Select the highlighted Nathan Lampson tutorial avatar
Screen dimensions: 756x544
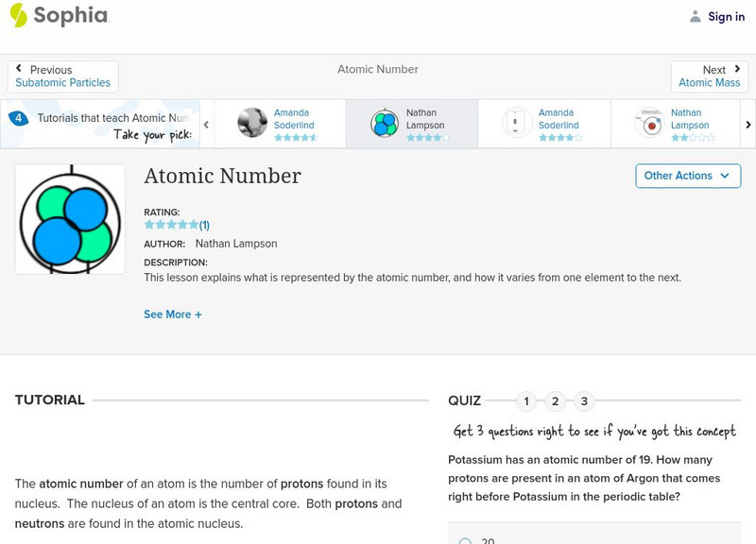[x=385, y=123]
